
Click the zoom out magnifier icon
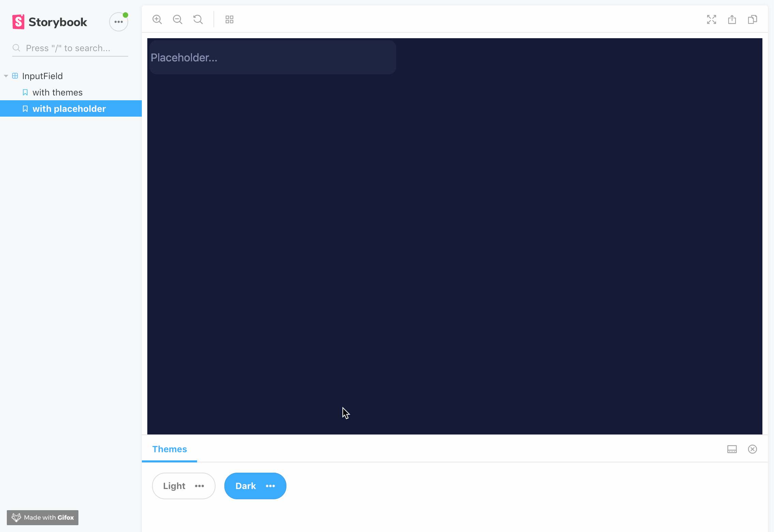[x=177, y=19]
